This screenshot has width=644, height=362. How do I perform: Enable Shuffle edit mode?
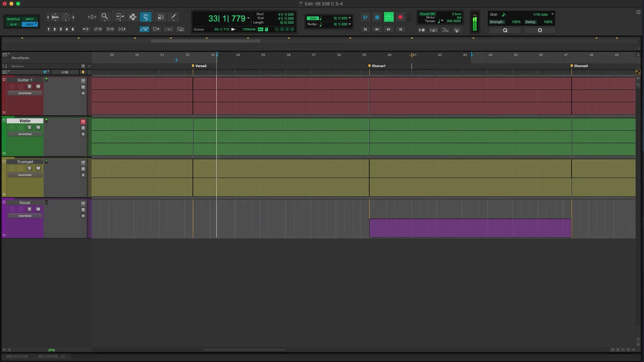coord(13,19)
